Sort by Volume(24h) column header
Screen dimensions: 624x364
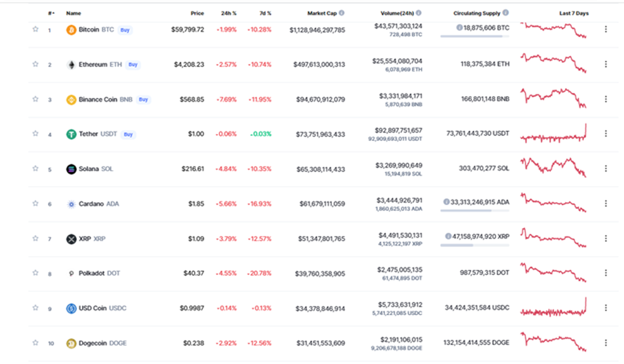pos(397,13)
